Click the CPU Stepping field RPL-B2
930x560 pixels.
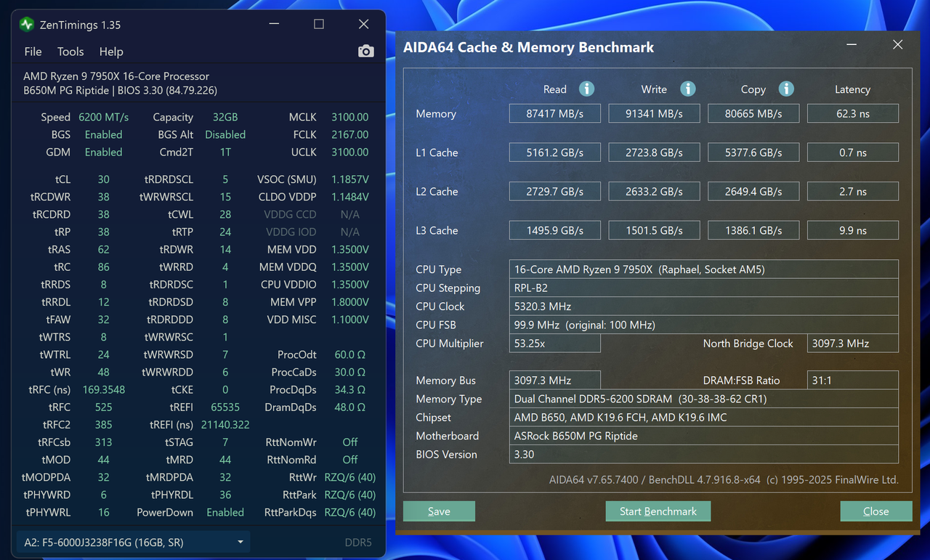(704, 288)
